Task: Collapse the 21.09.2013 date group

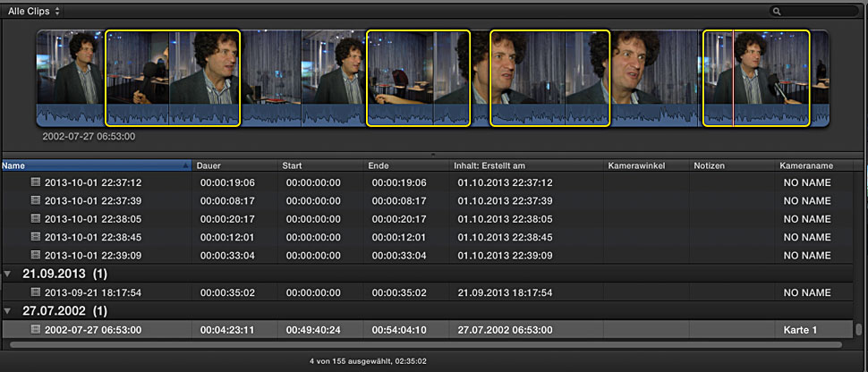Action: 8,274
